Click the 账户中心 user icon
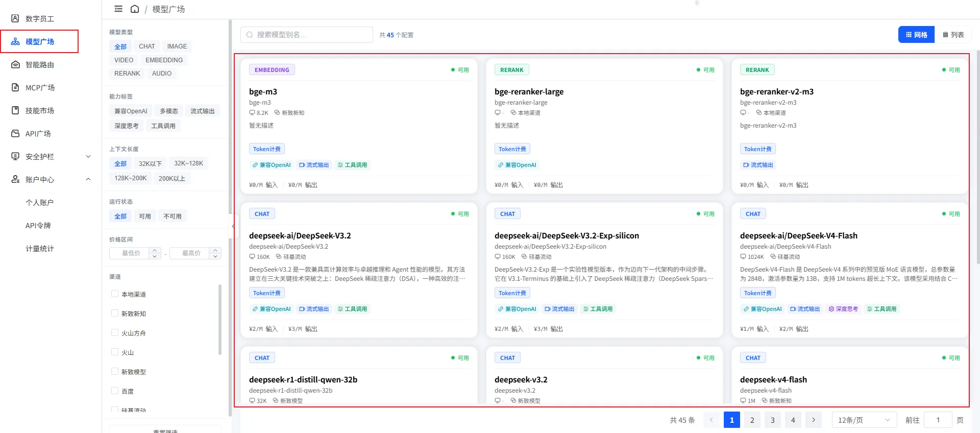 pos(15,179)
